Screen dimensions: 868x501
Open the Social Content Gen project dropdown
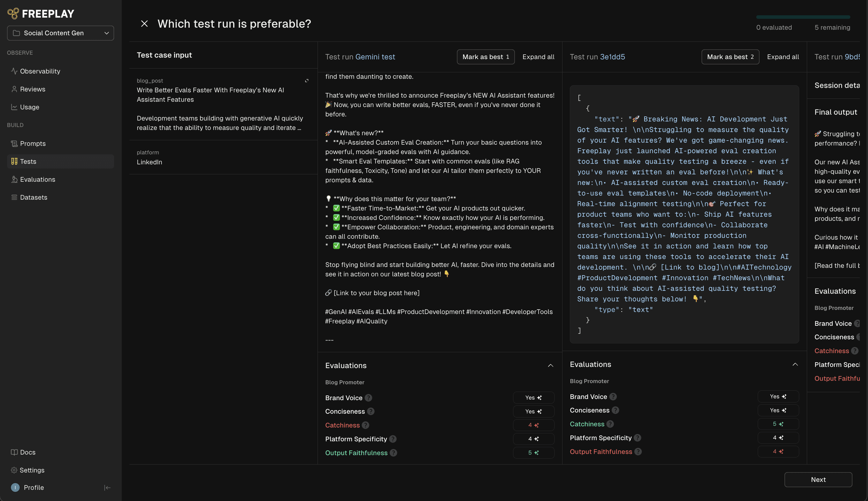click(x=61, y=33)
